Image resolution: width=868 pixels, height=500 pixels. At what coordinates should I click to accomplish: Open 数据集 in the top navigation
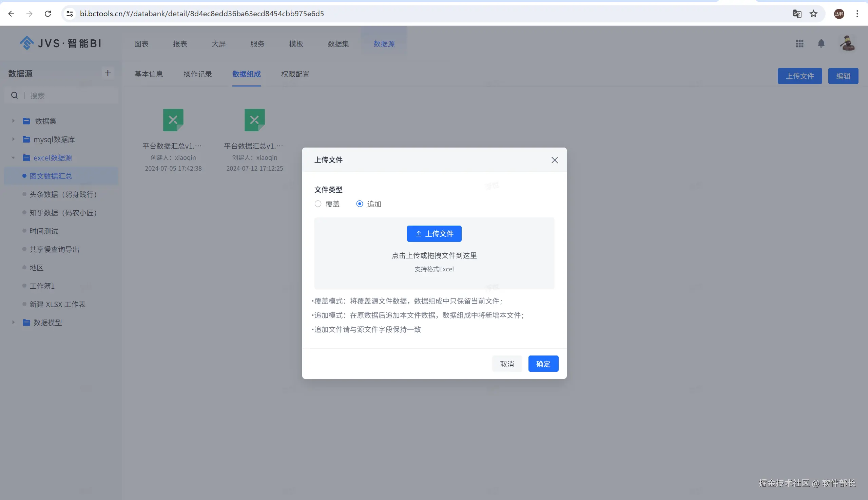pos(338,44)
